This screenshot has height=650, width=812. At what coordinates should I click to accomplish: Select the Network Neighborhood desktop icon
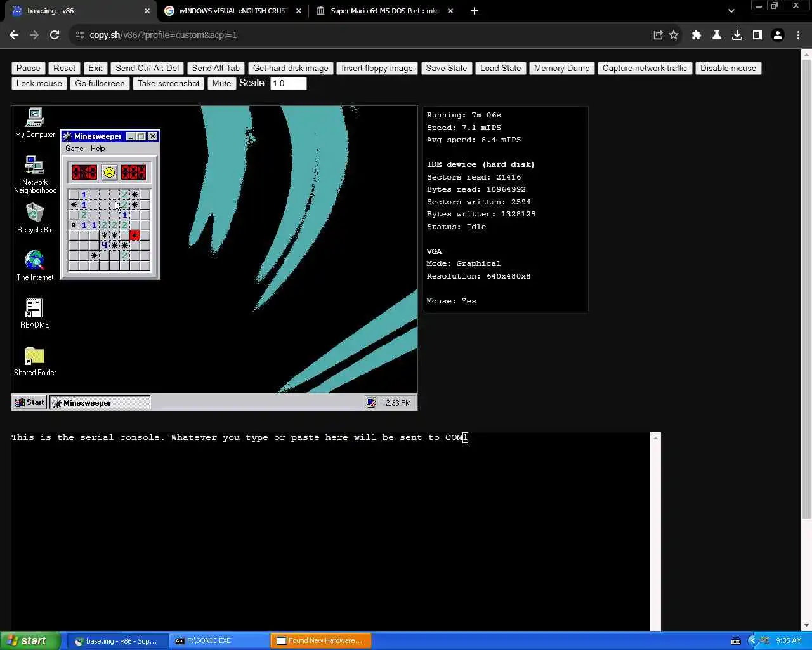point(35,175)
